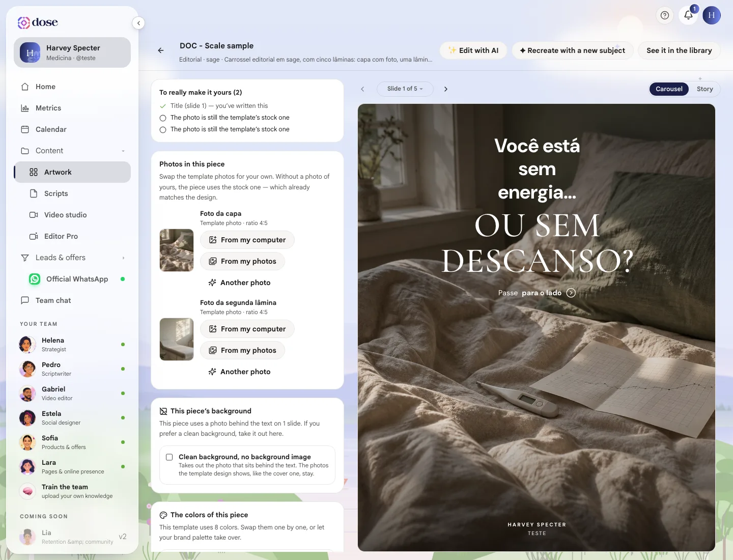Viewport: 733px width, 560px height.
Task: Open the notifications bell
Action: 688,15
